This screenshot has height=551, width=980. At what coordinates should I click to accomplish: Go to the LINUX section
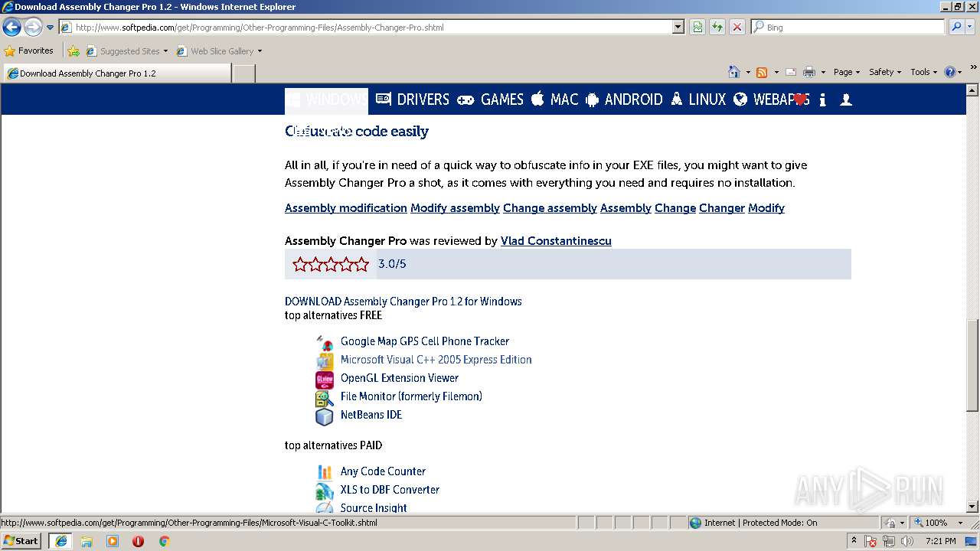tap(698, 99)
